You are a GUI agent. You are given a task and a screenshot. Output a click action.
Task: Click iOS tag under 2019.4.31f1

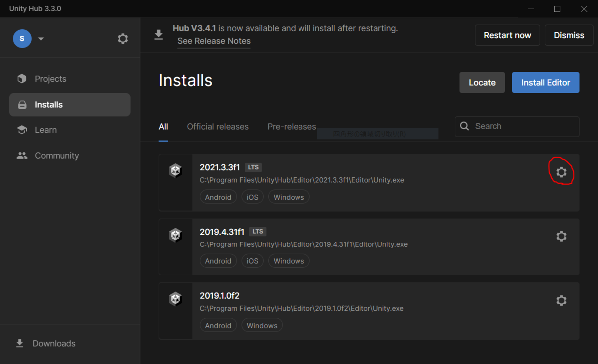(253, 261)
